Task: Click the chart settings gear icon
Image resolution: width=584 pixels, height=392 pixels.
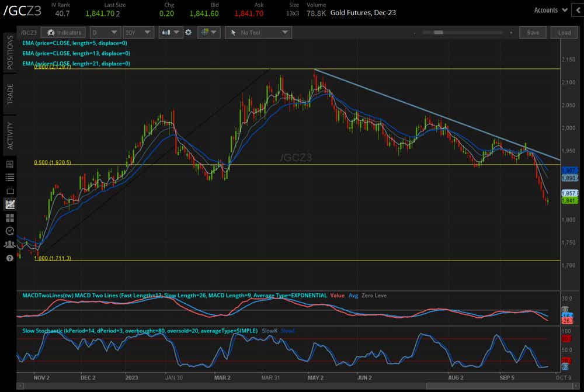Action: (188, 33)
